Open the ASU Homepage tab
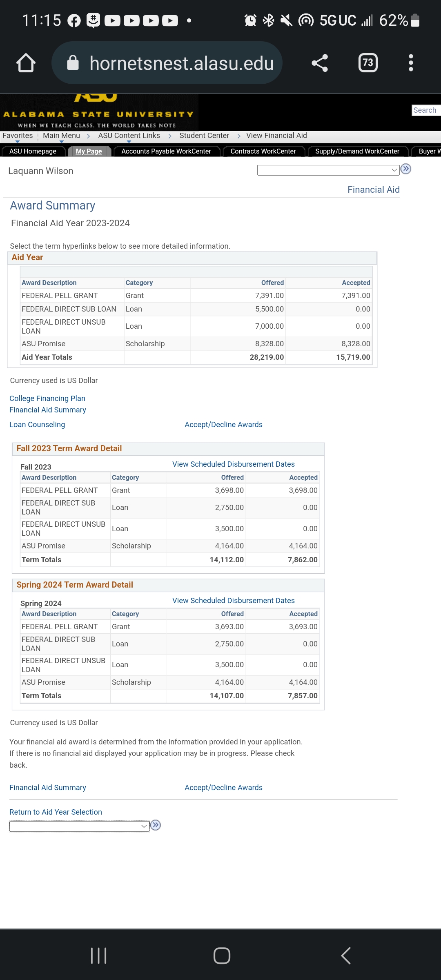441x980 pixels. point(33,151)
